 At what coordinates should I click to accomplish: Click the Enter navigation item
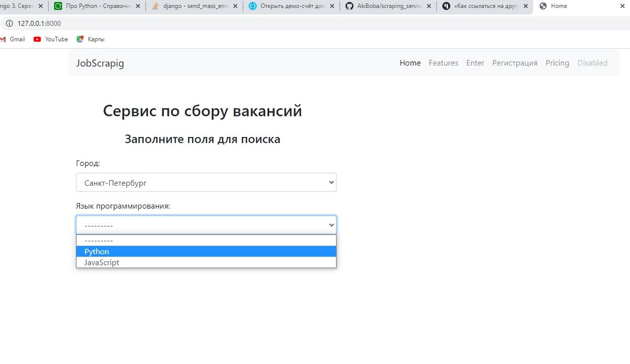tap(475, 62)
